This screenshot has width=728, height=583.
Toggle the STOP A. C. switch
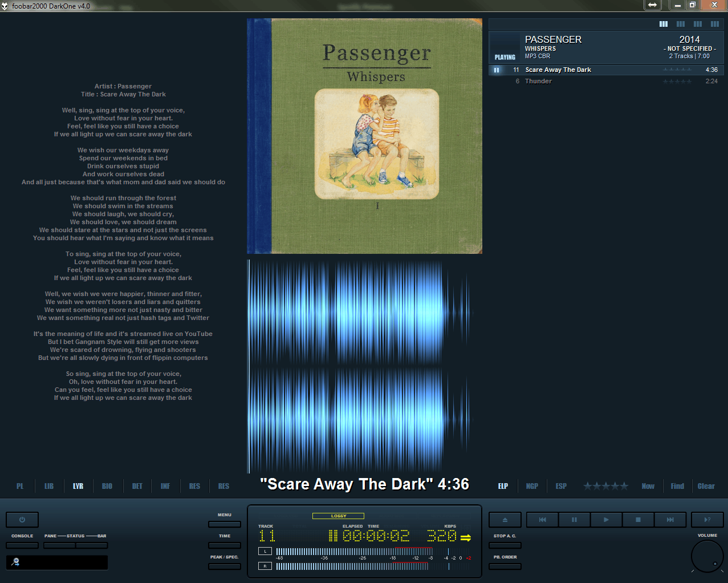coord(505,545)
